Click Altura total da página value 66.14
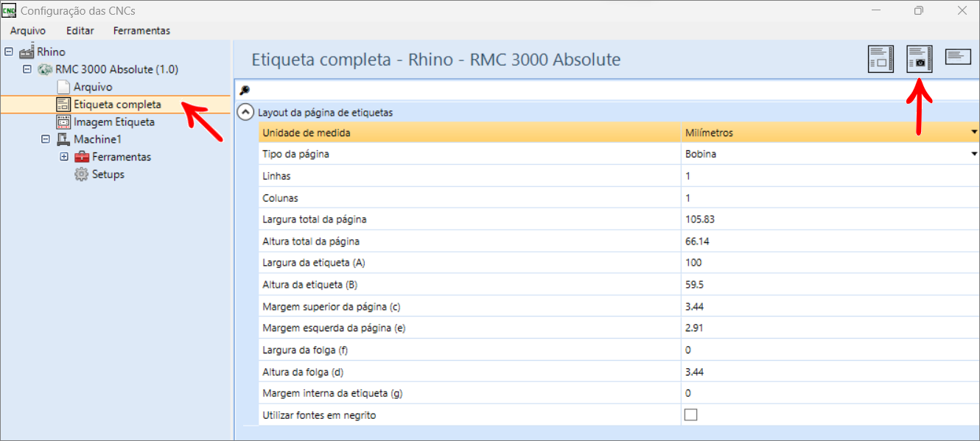Viewport: 980px width, 441px height. coord(830,241)
